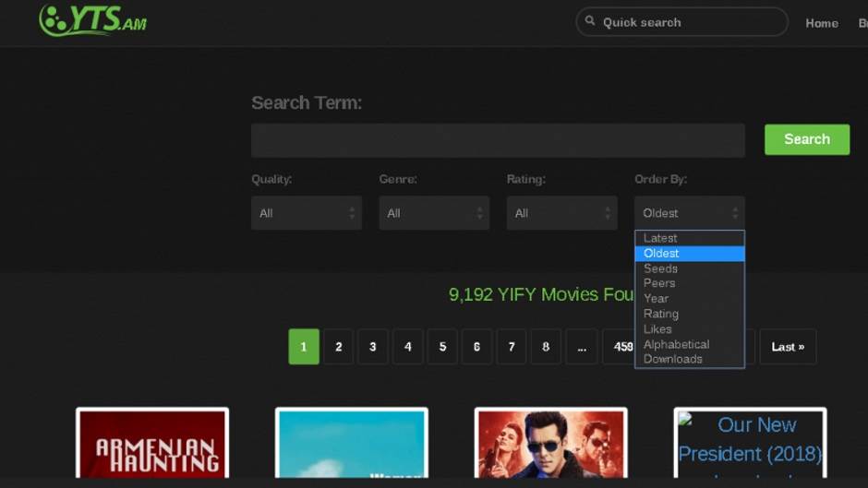
Task: Open the blue sky movie poster
Action: (352, 443)
